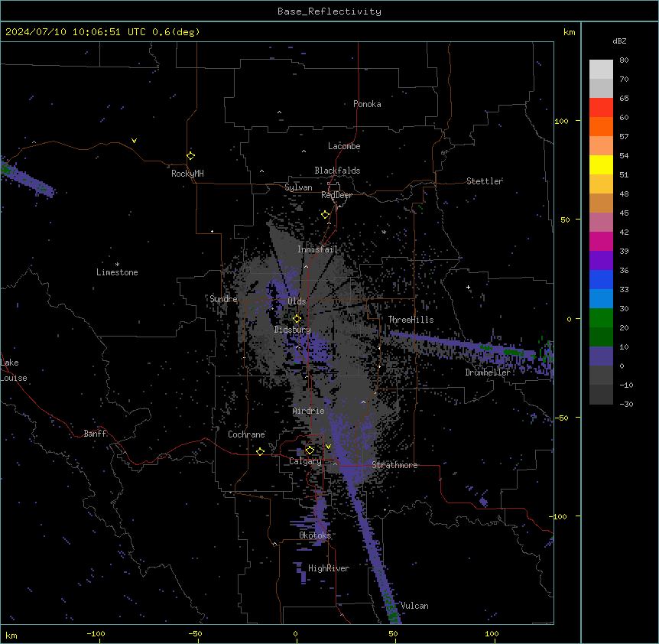Click the RedDeer city label
Image resolution: width=659 pixels, height=644 pixels.
click(x=336, y=195)
